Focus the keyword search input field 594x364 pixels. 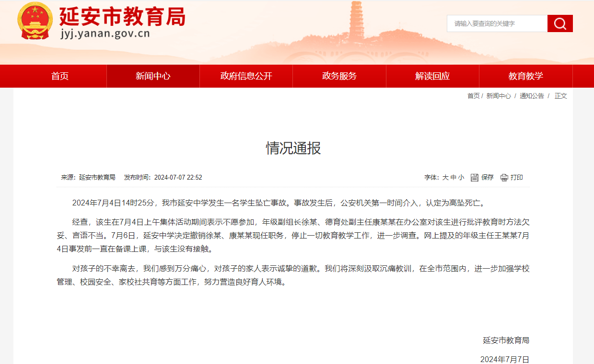(x=497, y=23)
